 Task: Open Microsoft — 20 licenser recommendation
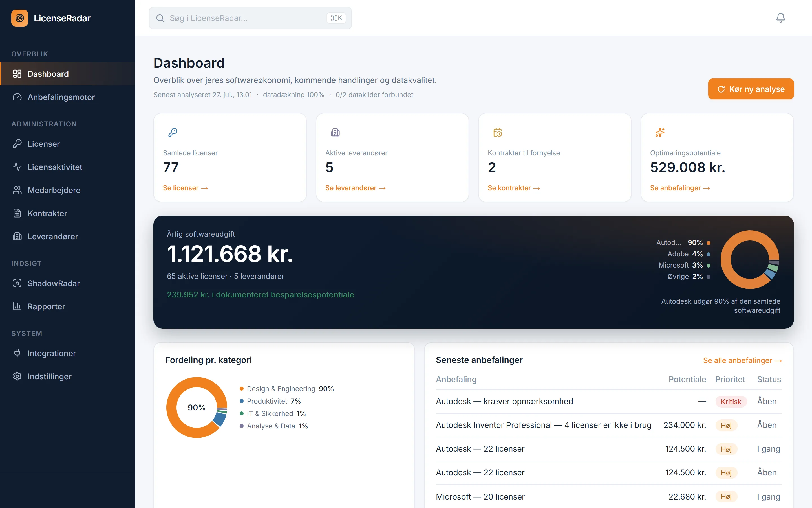pos(609,497)
